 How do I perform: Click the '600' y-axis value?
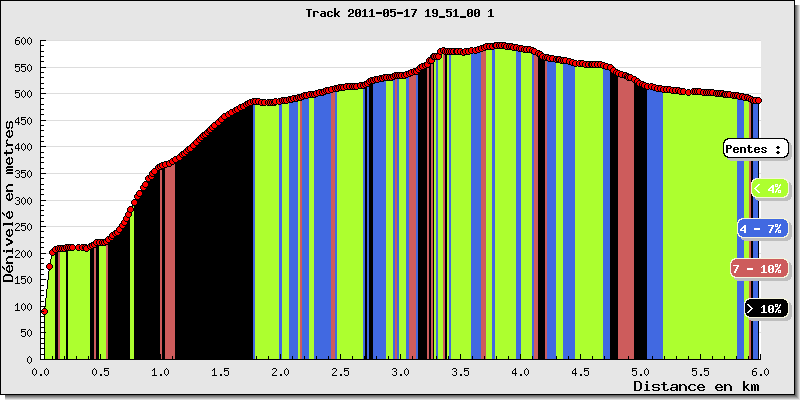coord(24,41)
